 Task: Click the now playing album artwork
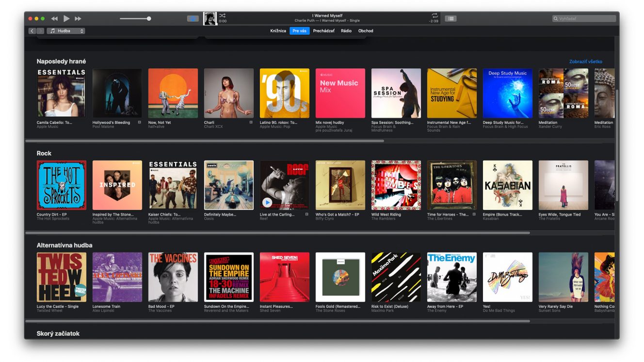tap(210, 18)
